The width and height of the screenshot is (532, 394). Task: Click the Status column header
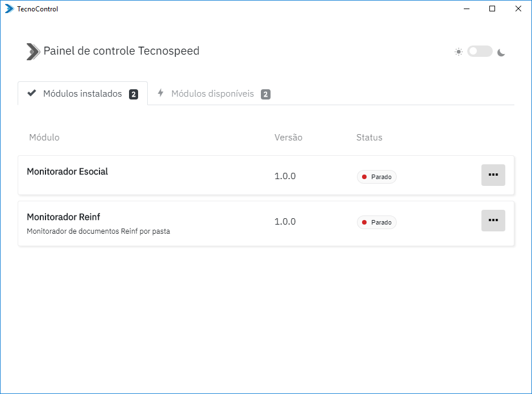(x=369, y=137)
